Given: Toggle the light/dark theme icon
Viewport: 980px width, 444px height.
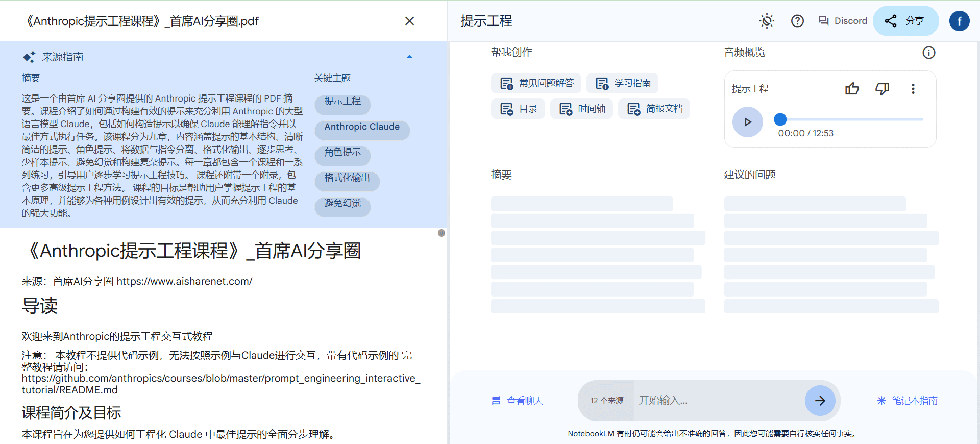Looking at the screenshot, I should 766,21.
